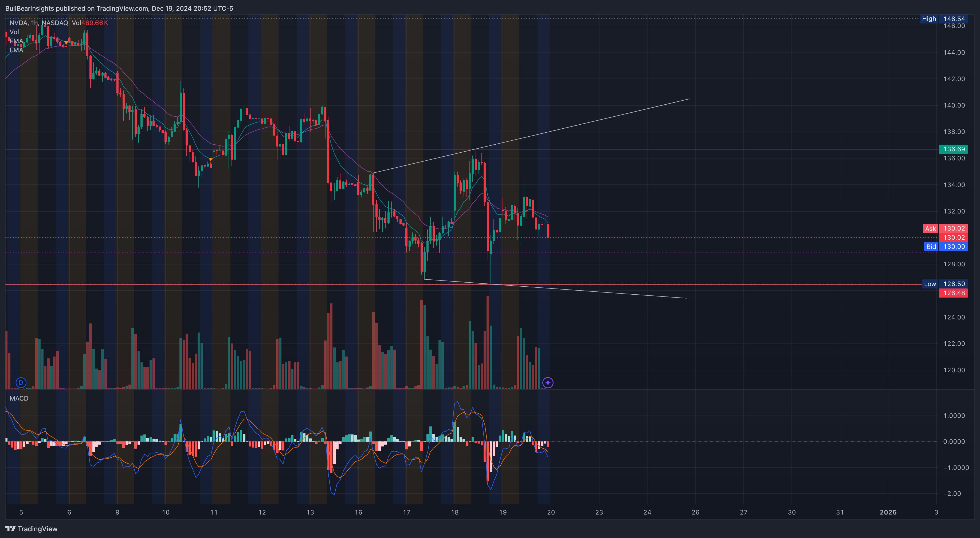Image resolution: width=980 pixels, height=538 pixels.
Task: Click the 1.0000 MACD scale label
Action: [954, 416]
